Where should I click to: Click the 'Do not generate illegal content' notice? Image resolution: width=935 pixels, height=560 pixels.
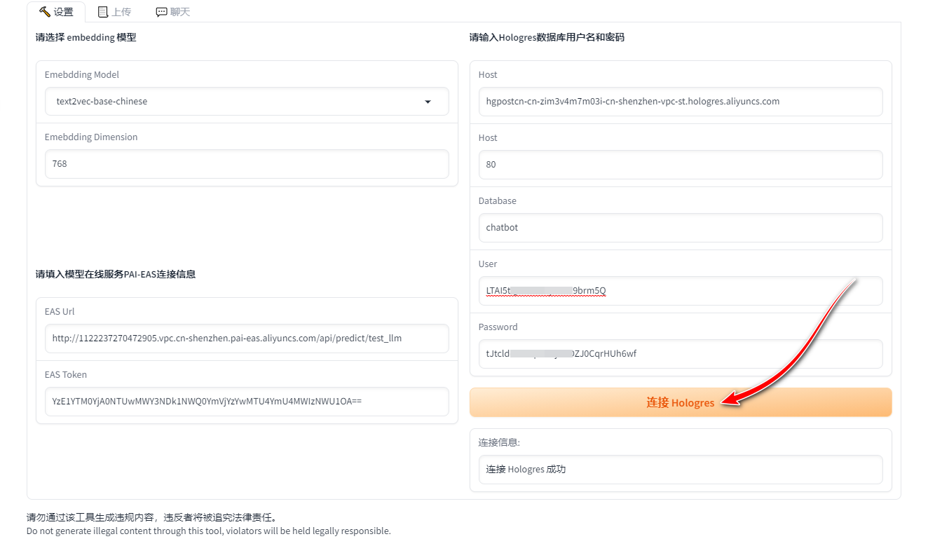click(209, 531)
